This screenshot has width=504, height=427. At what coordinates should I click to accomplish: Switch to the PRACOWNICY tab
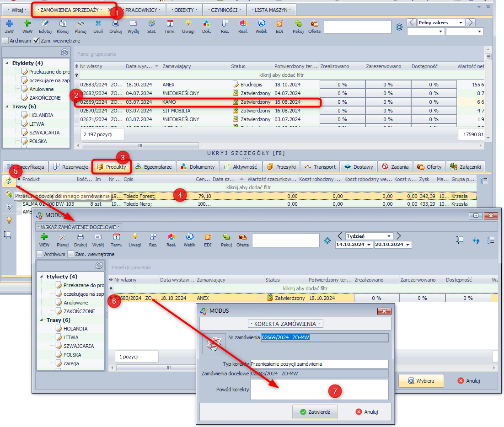pyautogui.click(x=141, y=10)
